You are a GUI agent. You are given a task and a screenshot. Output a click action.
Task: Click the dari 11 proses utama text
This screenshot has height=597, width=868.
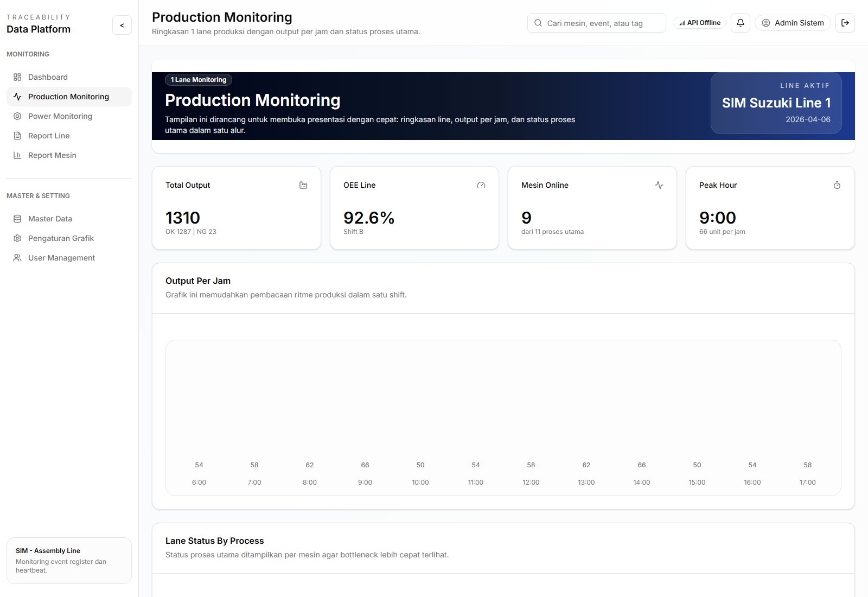(x=552, y=232)
